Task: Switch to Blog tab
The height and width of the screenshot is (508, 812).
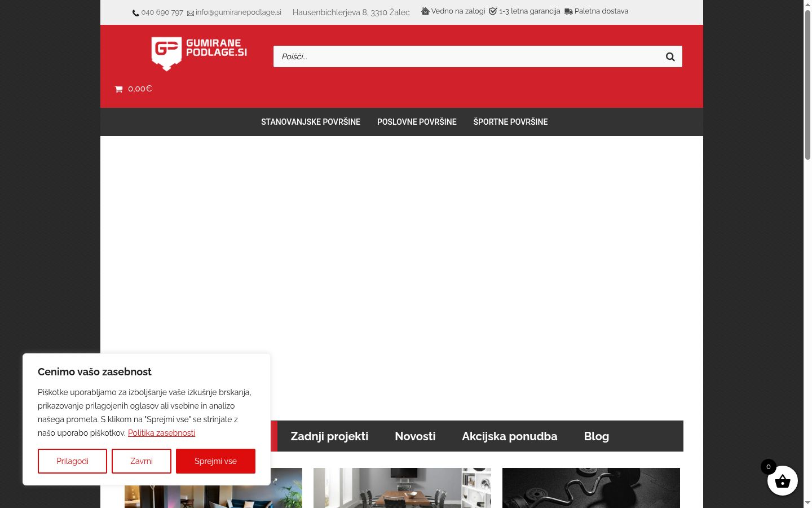Action: [597, 436]
